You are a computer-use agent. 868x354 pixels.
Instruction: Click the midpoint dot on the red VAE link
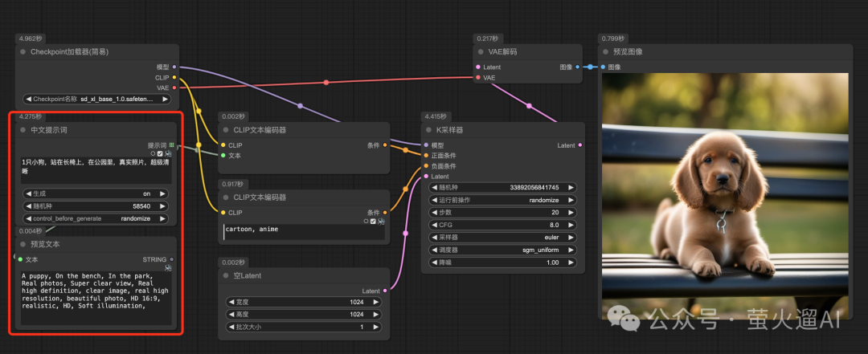click(x=326, y=83)
